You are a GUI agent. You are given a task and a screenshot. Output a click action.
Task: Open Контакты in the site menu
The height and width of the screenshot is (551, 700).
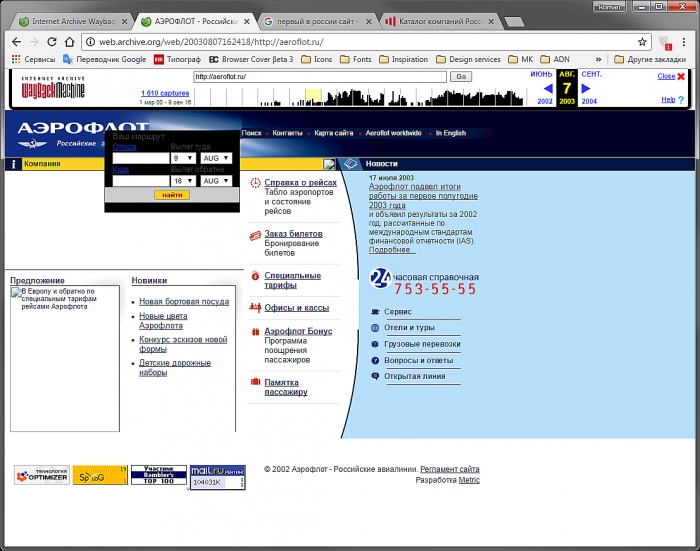(287, 133)
